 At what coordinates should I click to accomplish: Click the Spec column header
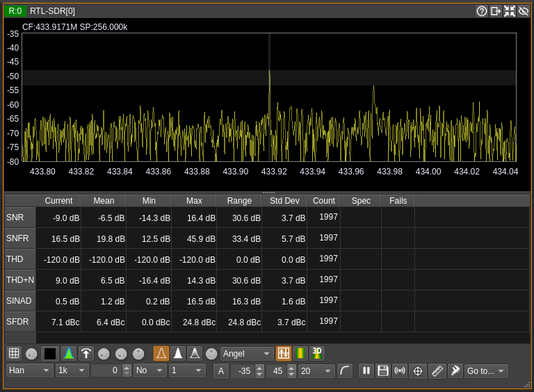pyautogui.click(x=361, y=201)
